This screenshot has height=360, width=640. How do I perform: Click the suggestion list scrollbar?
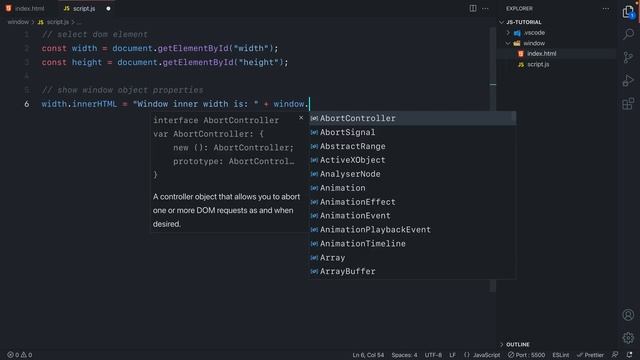point(514,118)
